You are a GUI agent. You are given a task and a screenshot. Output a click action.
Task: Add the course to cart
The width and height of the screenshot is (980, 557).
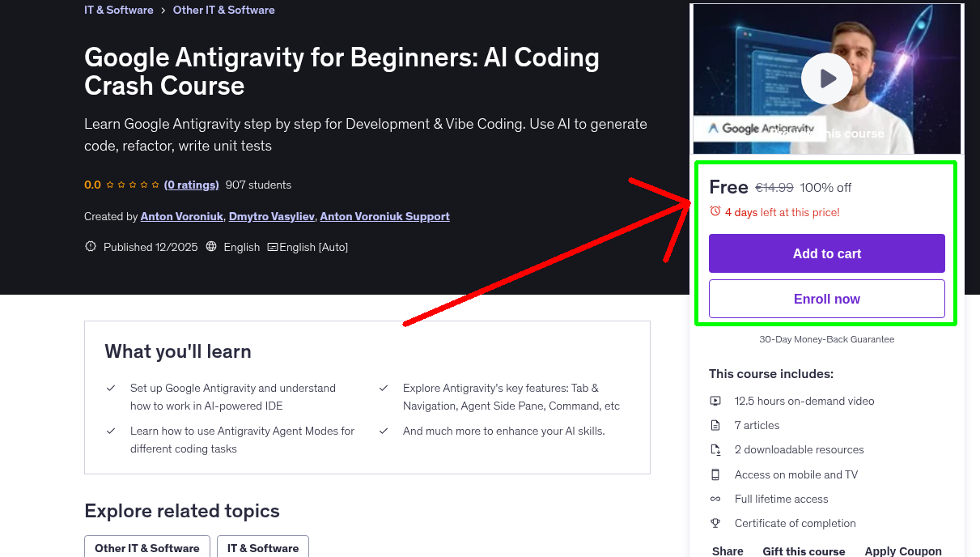pos(826,253)
